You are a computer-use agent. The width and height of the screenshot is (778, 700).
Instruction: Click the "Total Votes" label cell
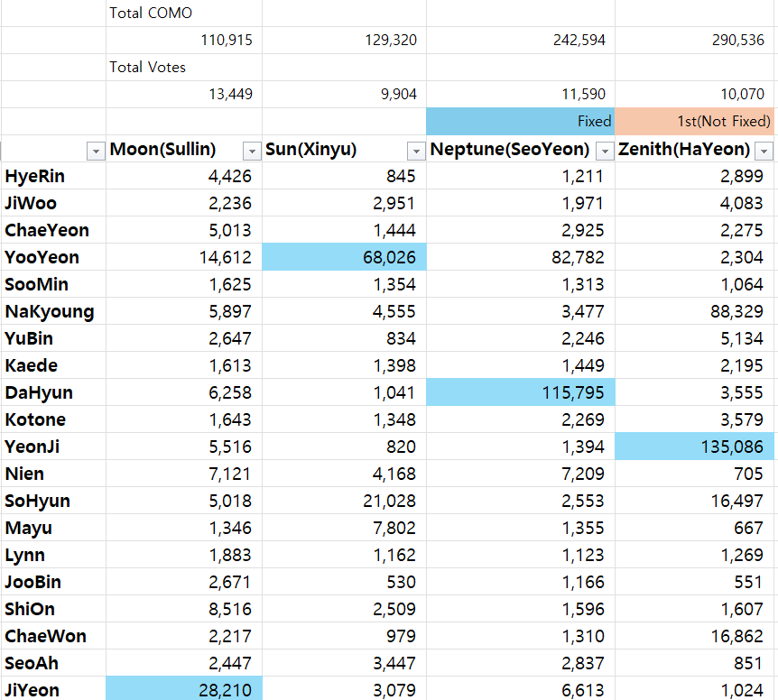[x=183, y=67]
